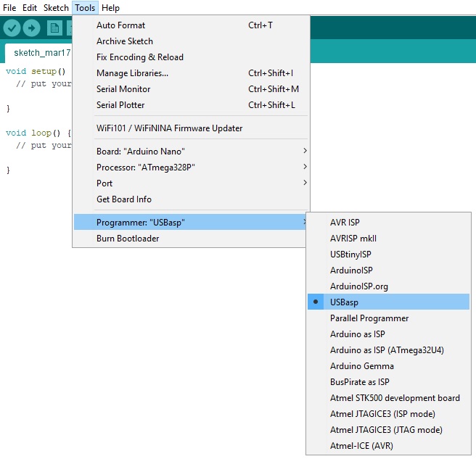Open the Help menu
This screenshot has width=476, height=459.
pos(110,8)
